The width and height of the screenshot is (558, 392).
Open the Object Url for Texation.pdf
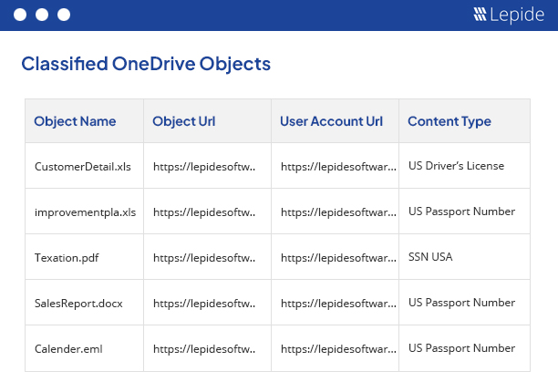point(204,258)
